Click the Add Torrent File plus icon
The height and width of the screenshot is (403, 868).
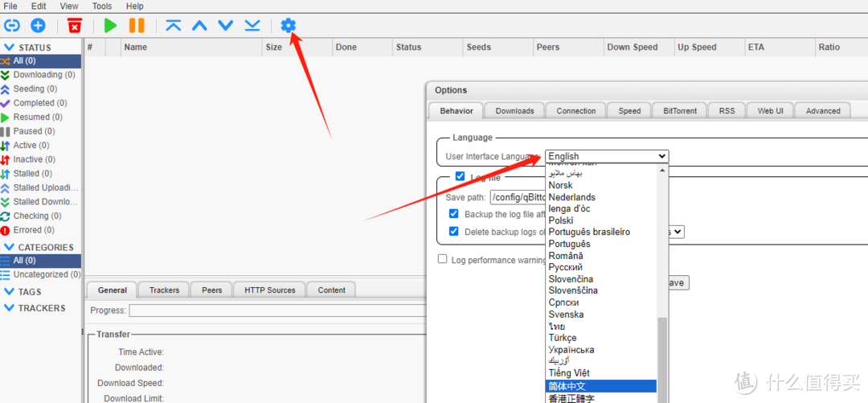38,26
